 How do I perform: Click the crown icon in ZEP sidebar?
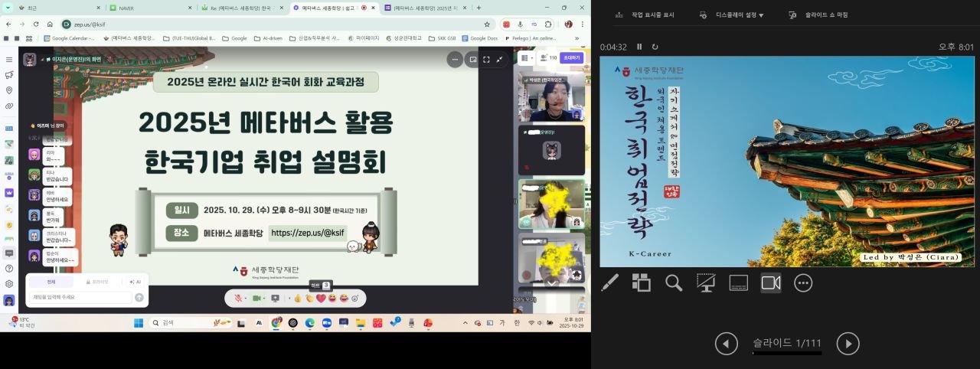tap(9, 193)
